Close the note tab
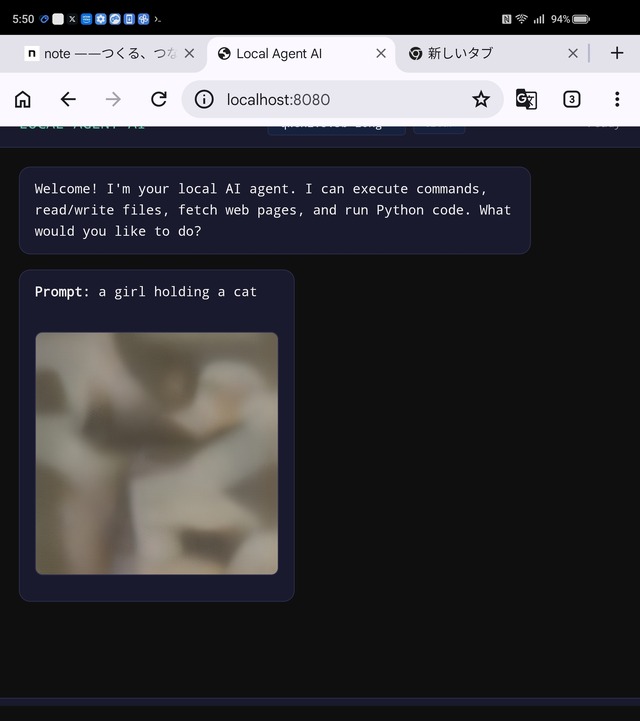The width and height of the screenshot is (640, 721). [x=189, y=54]
